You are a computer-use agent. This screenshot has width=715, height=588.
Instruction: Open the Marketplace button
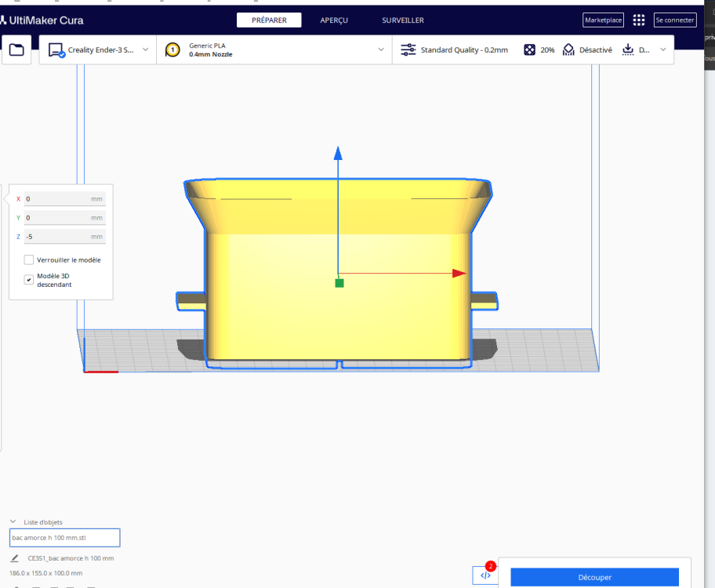coord(604,20)
